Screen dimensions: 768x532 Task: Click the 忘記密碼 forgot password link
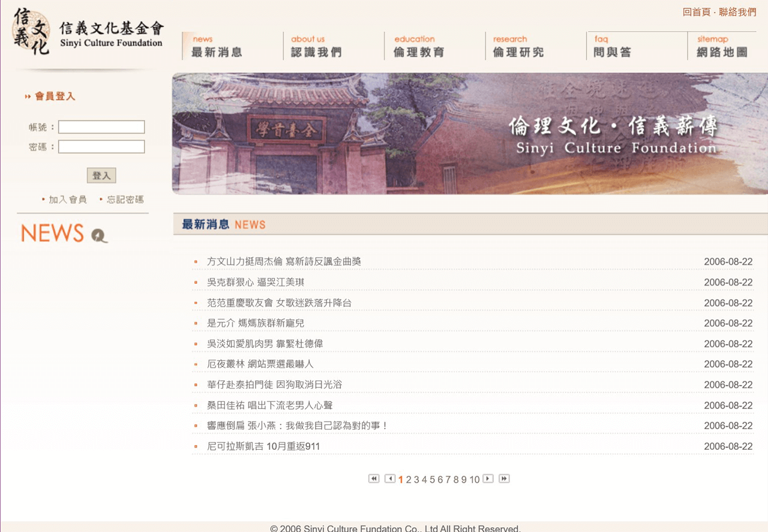tap(125, 200)
